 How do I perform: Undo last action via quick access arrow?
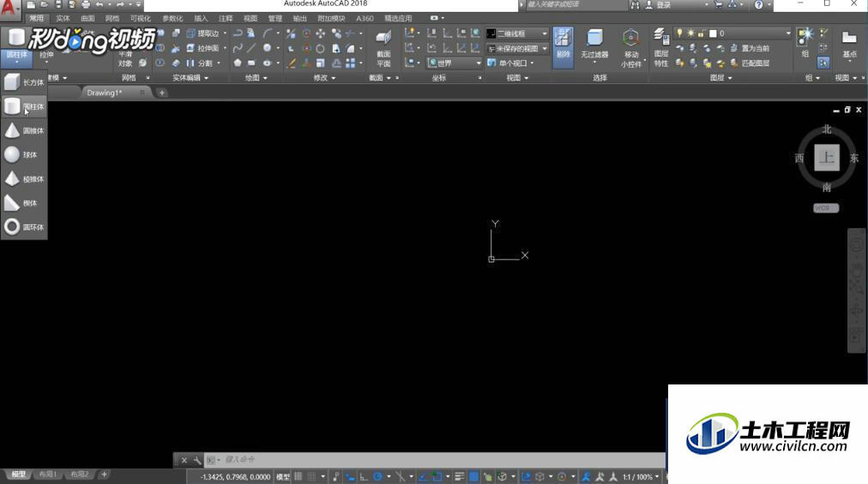pos(99,4)
